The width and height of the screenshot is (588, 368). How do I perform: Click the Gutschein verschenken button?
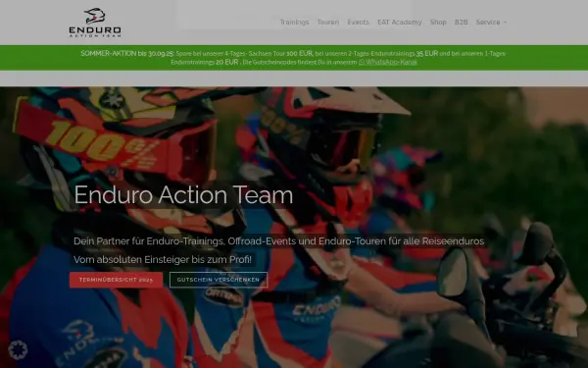click(x=219, y=280)
